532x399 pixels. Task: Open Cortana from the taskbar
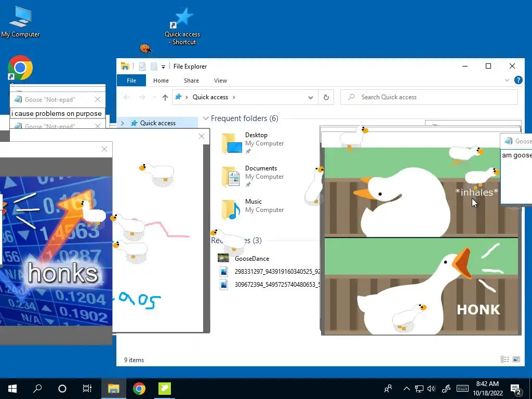[62, 389]
